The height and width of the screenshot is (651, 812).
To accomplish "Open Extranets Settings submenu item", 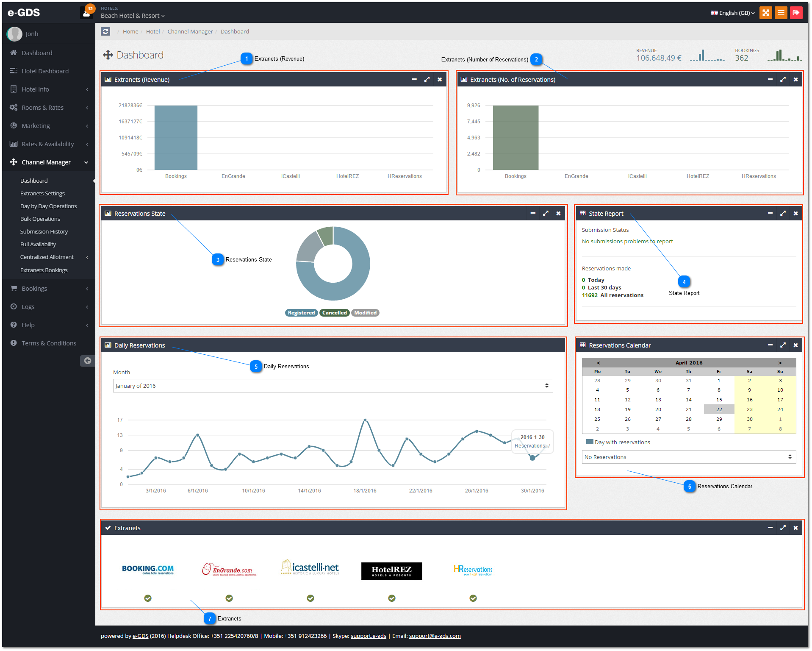I will 42,194.
